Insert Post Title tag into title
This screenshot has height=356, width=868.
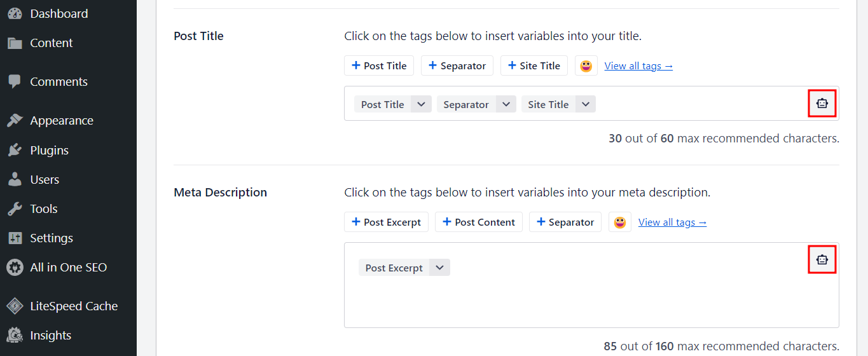[379, 66]
